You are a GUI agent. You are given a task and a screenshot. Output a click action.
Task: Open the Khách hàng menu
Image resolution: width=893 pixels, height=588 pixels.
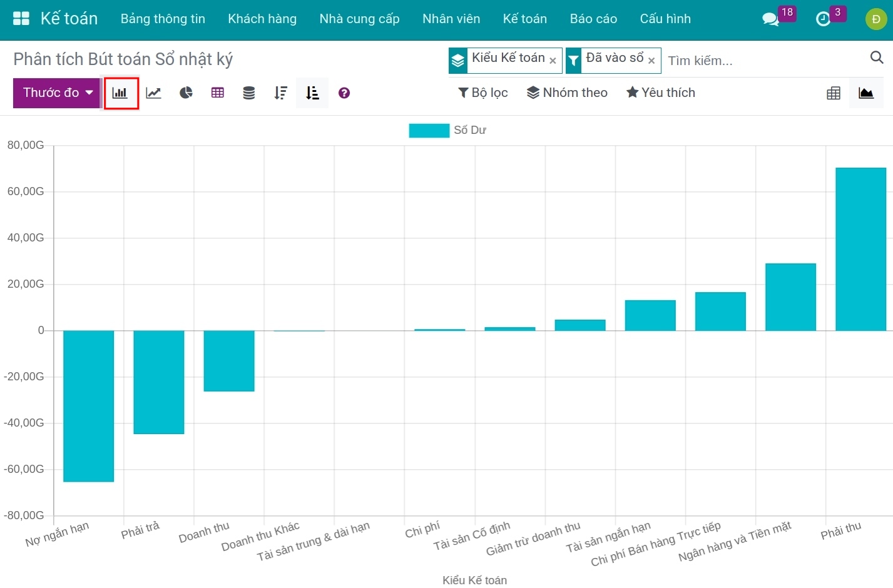click(262, 19)
